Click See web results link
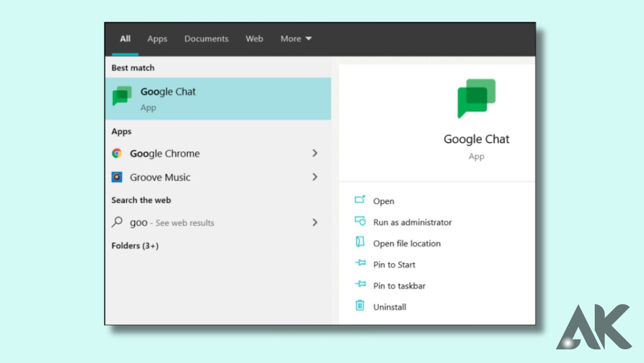Screen dimensions: 644x363 pos(184,223)
